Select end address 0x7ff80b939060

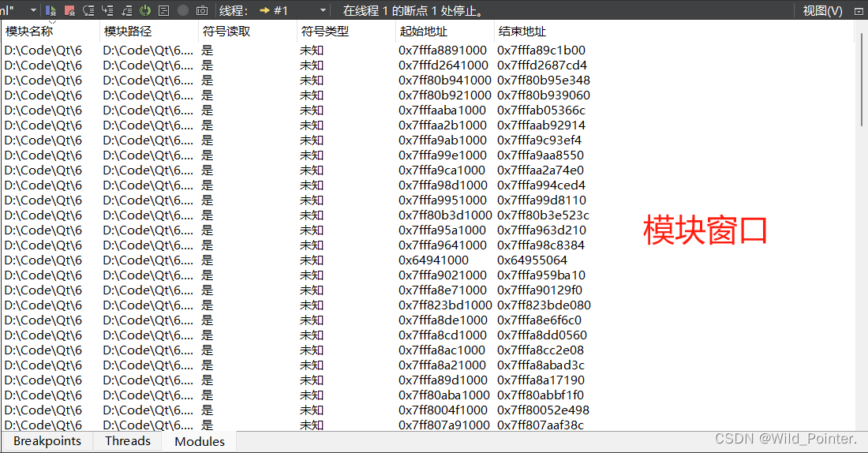click(x=544, y=95)
